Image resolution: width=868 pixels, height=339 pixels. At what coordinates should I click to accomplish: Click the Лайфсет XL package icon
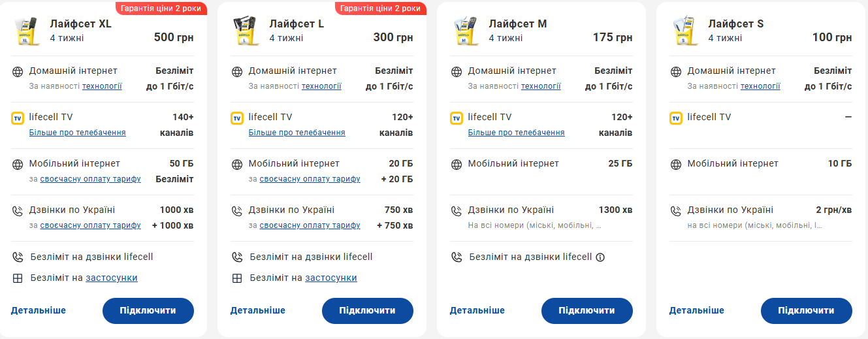pos(25,31)
